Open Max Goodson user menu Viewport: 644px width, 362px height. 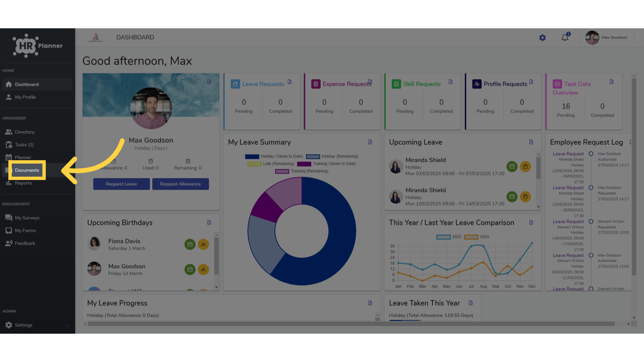(x=607, y=38)
